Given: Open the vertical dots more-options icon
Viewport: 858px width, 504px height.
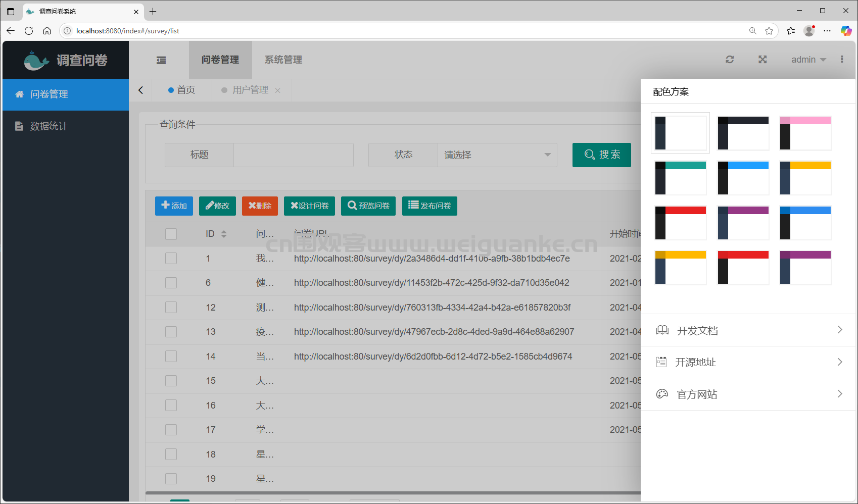Looking at the screenshot, I should (x=842, y=60).
